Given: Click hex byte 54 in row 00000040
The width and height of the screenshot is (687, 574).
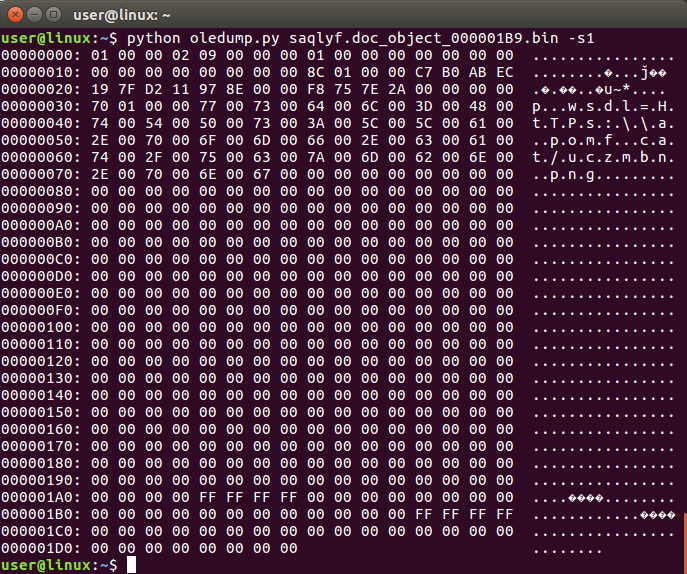Looking at the screenshot, I should 154,124.
